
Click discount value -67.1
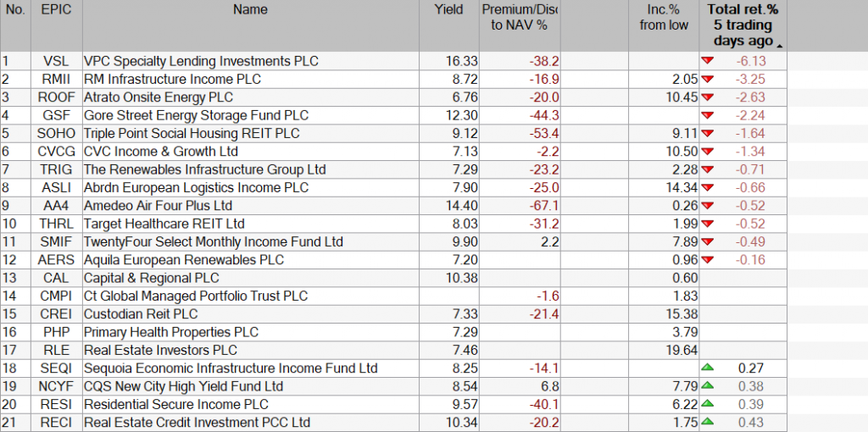(543, 206)
